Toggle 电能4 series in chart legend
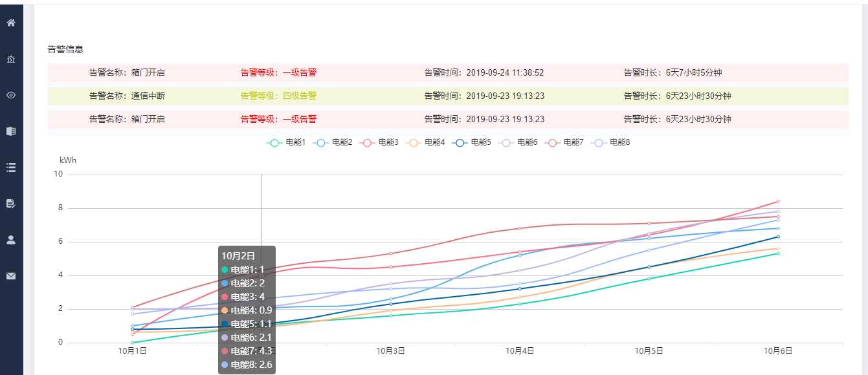The width and height of the screenshot is (868, 375). 425,142
